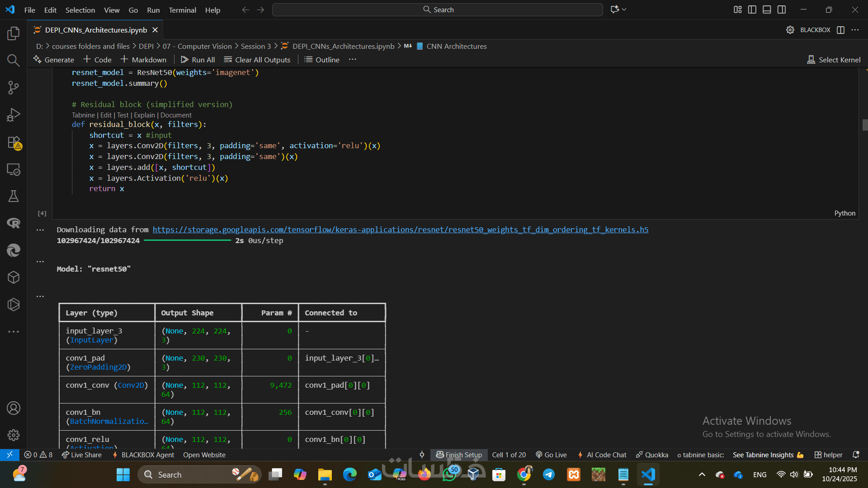Expand the more notebook toolbar actions
The height and width of the screenshot is (488, 868).
(353, 60)
